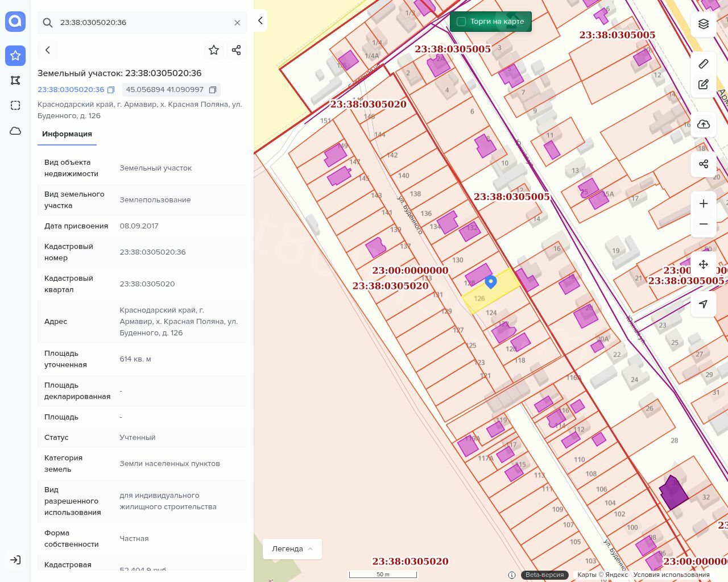Click the cadastral number link 23:38:0305020:36
Viewport: 728px width, 582px height.
click(71, 90)
